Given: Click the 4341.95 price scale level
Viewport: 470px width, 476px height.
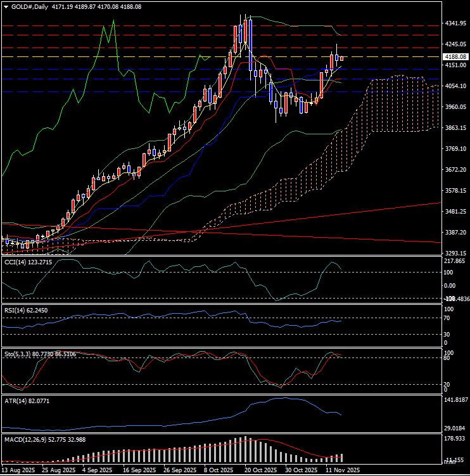Looking at the screenshot, I should point(455,23).
